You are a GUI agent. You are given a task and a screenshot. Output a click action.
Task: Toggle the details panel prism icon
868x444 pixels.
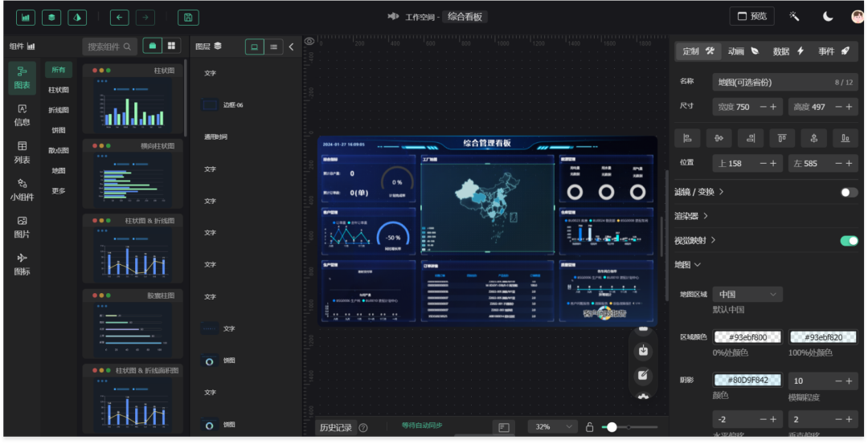coord(77,17)
